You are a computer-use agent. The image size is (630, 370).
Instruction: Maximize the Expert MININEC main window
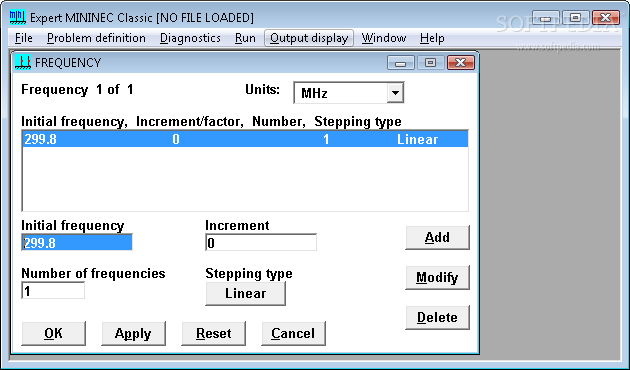coord(575,18)
